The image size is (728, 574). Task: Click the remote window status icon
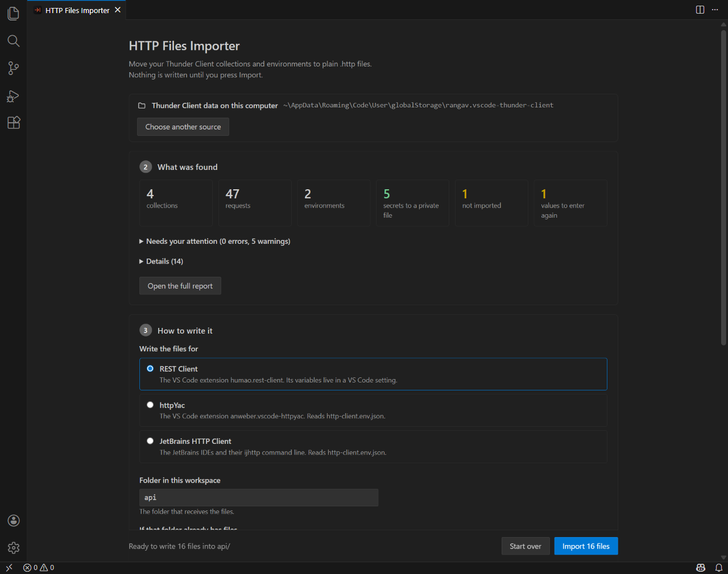[x=9, y=568]
